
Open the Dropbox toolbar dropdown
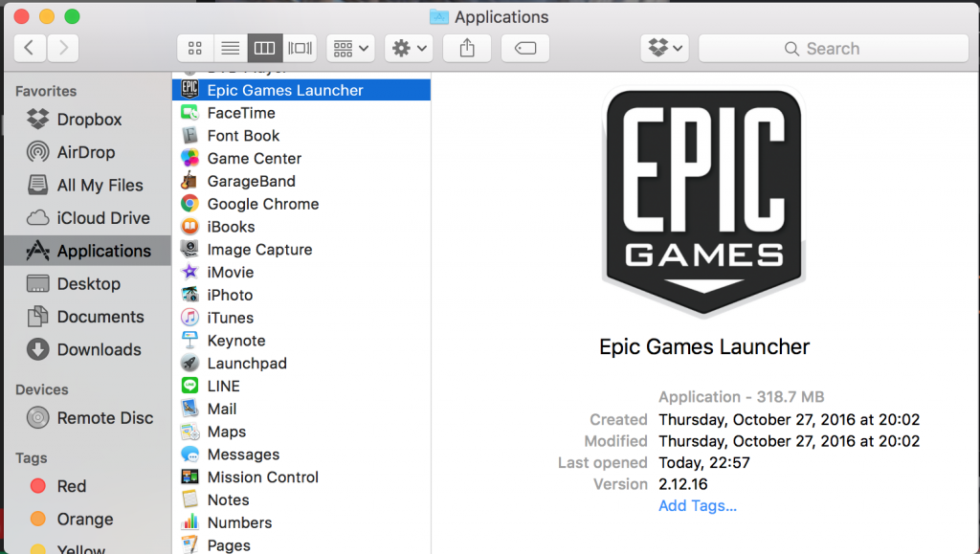(664, 48)
